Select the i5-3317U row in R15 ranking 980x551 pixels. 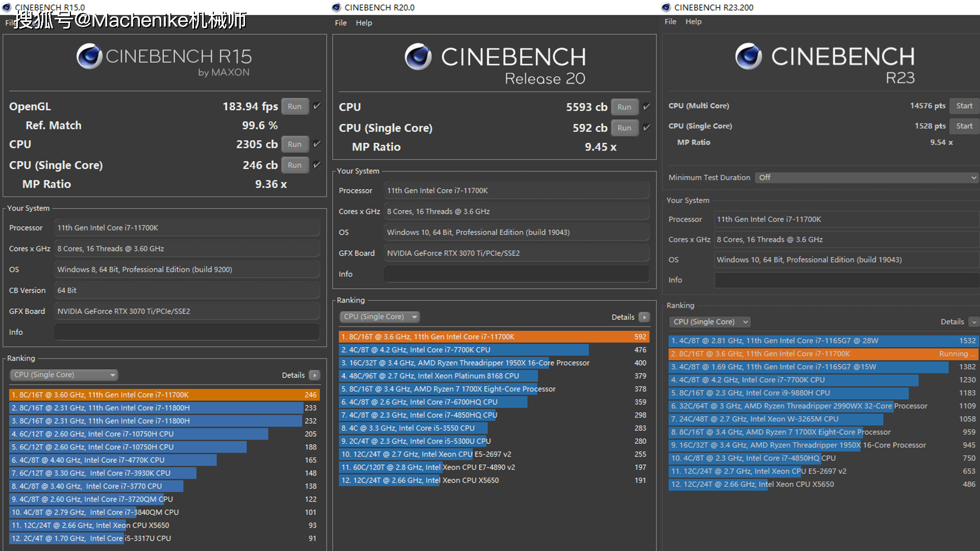pos(164,538)
